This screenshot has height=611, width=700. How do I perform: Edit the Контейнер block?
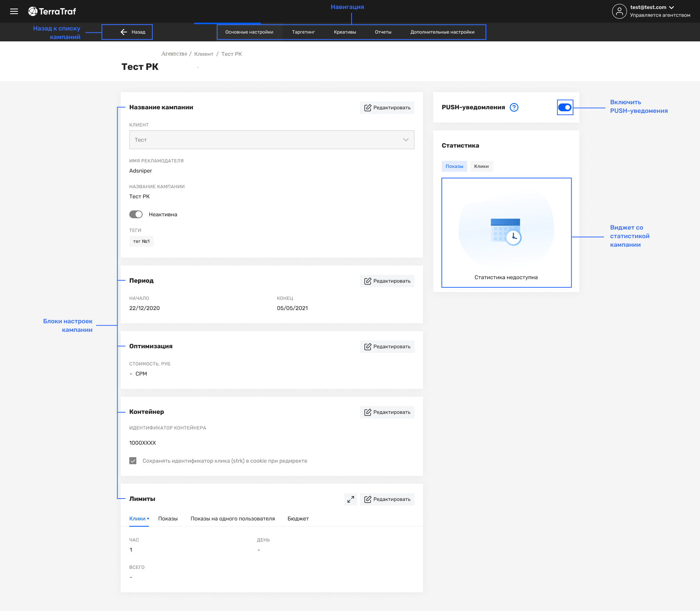[387, 412]
